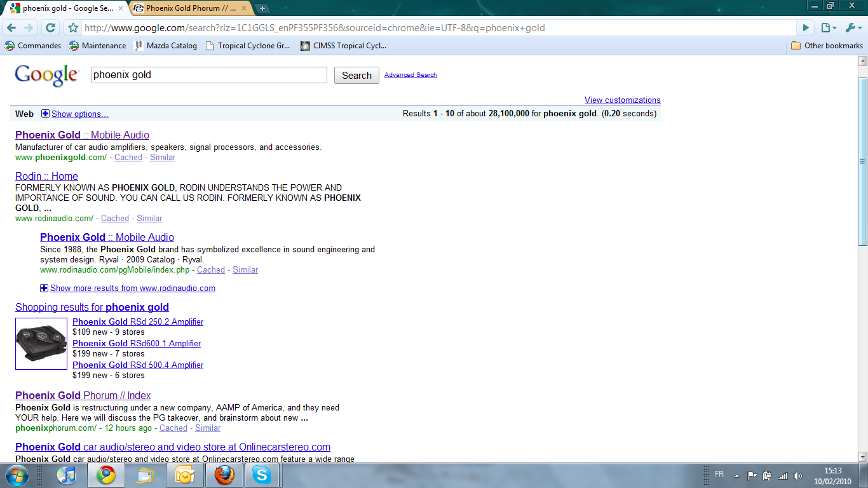Open the indented Phoenix Gold :: Mobile Audio result
This screenshot has height=488, width=868.
pyautogui.click(x=107, y=237)
